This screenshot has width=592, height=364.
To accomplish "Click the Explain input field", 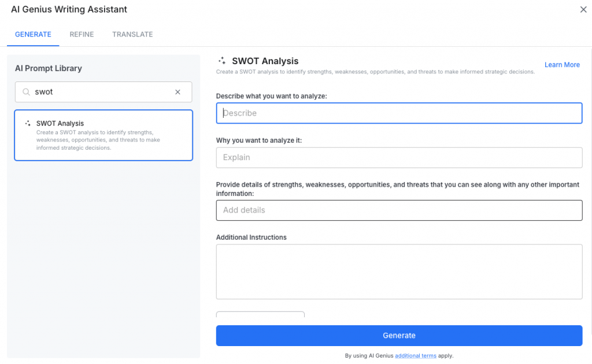I will 399,157.
